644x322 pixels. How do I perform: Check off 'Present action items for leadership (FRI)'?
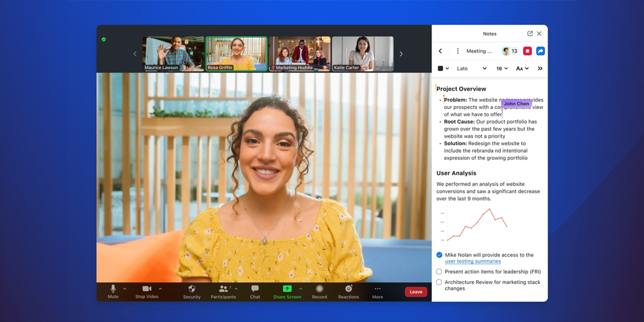click(x=439, y=272)
